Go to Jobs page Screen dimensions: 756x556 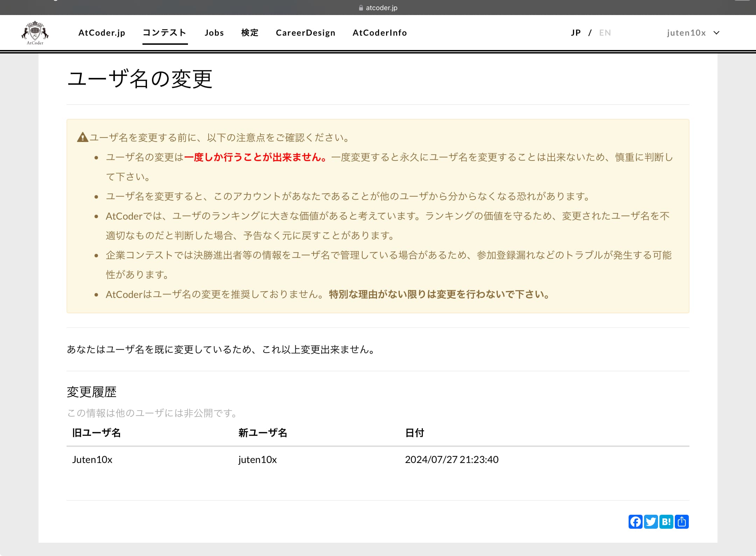pyautogui.click(x=214, y=33)
